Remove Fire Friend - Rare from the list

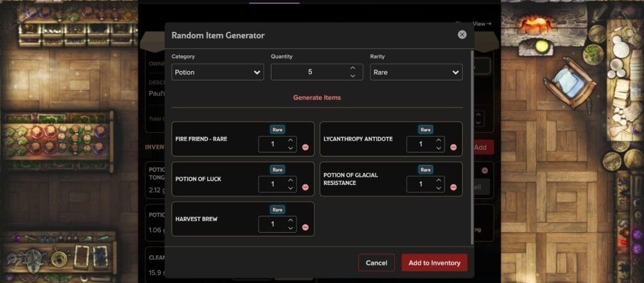pos(305,147)
